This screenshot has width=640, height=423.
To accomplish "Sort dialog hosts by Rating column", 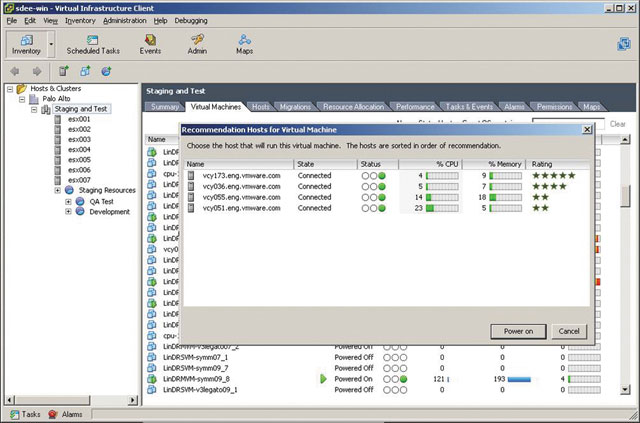I will coord(558,164).
